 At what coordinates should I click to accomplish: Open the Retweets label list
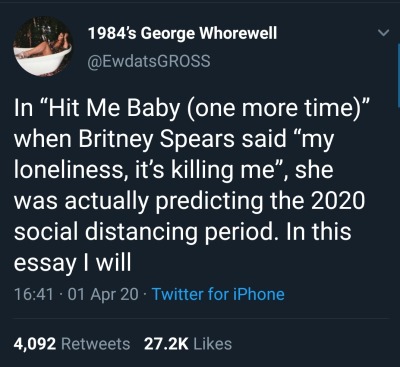click(96, 344)
